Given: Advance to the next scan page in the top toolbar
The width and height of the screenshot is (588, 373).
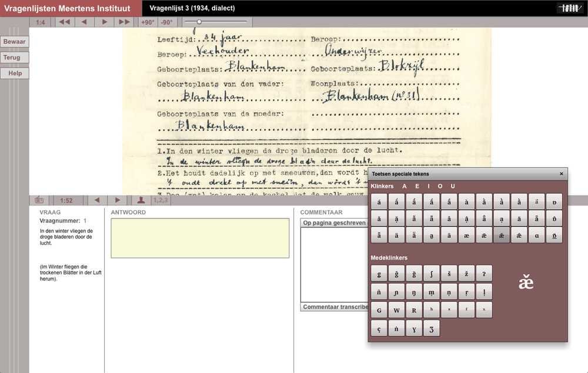Looking at the screenshot, I should tap(105, 22).
